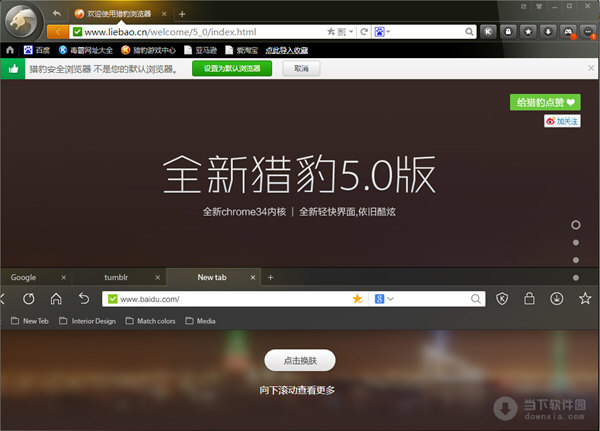Viewport: 600px width, 431px height.
Task: Click the padlock icon in preview toolbar
Action: coord(530,298)
